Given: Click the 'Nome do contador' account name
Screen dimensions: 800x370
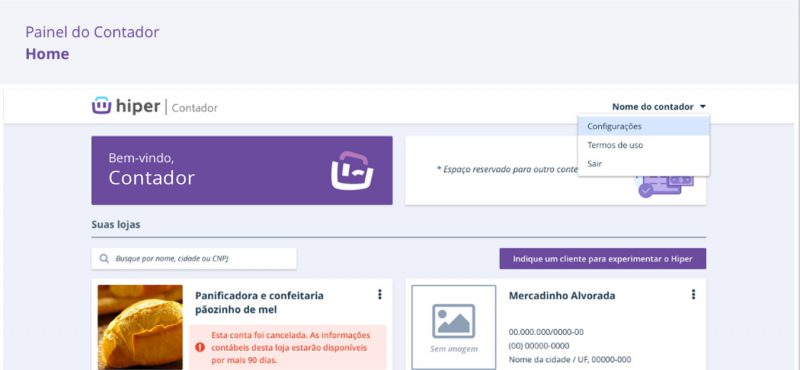Looking at the screenshot, I should pos(653,107).
